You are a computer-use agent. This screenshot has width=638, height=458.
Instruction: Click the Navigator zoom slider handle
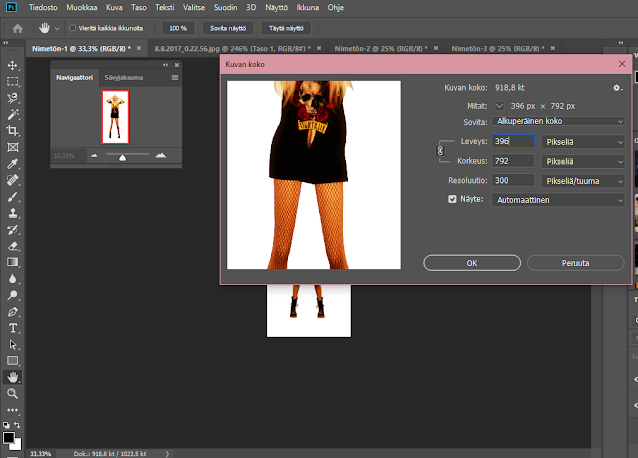point(122,157)
